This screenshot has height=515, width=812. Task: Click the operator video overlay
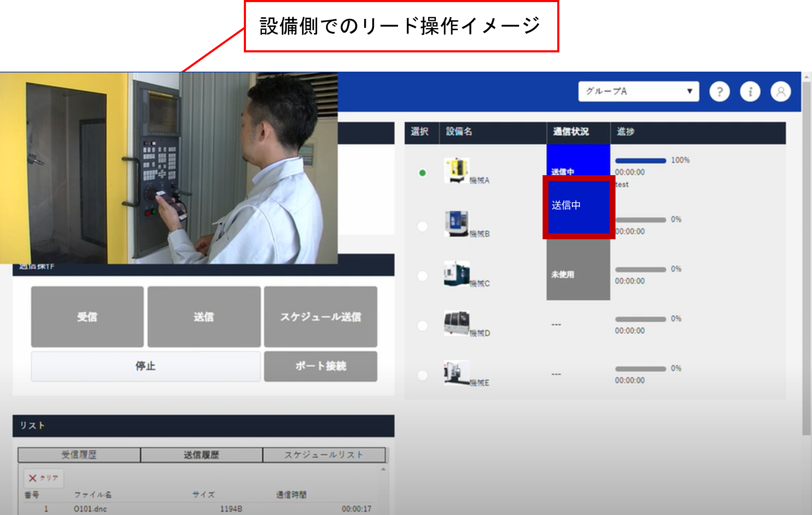pyautogui.click(x=169, y=168)
